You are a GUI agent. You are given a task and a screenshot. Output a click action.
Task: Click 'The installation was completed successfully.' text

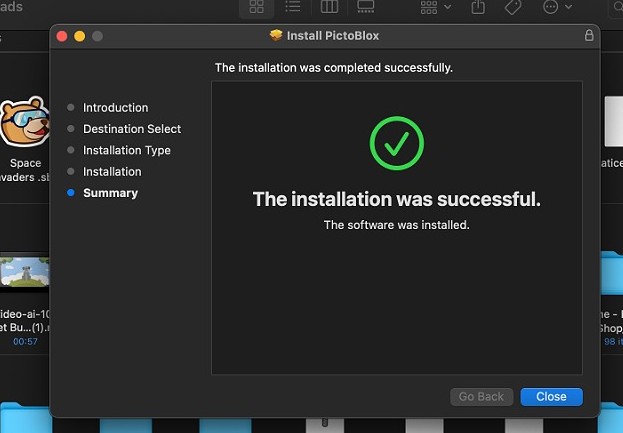coord(334,68)
